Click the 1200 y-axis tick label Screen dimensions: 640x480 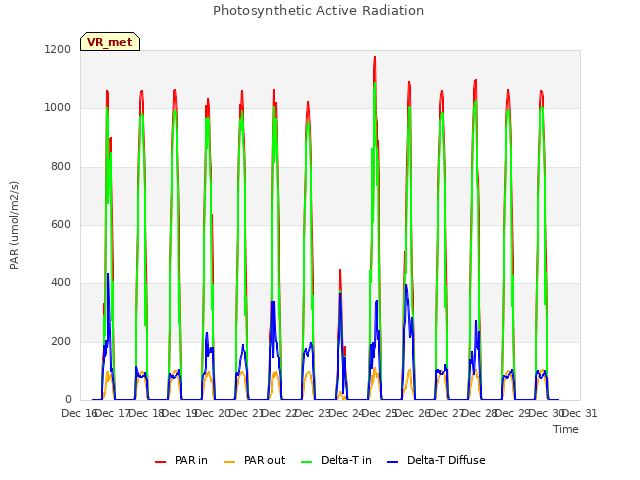pos(58,49)
